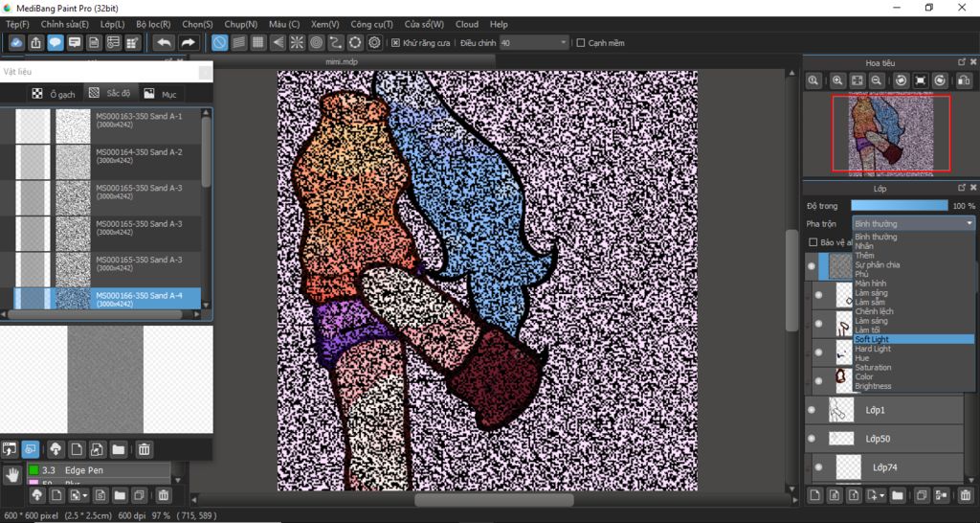Click the canvas horizontal scrollbar
This screenshot has width=980, height=523.
pos(494,500)
